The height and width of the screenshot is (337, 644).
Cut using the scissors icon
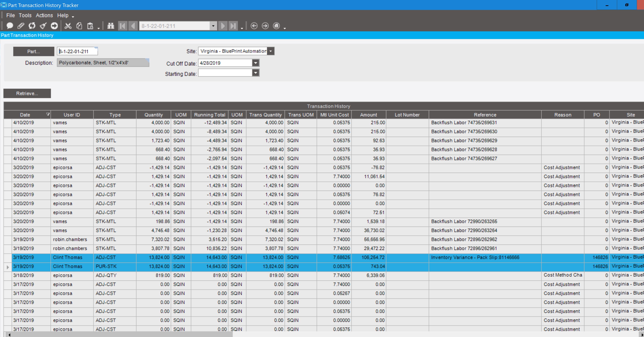pyautogui.click(x=68, y=26)
